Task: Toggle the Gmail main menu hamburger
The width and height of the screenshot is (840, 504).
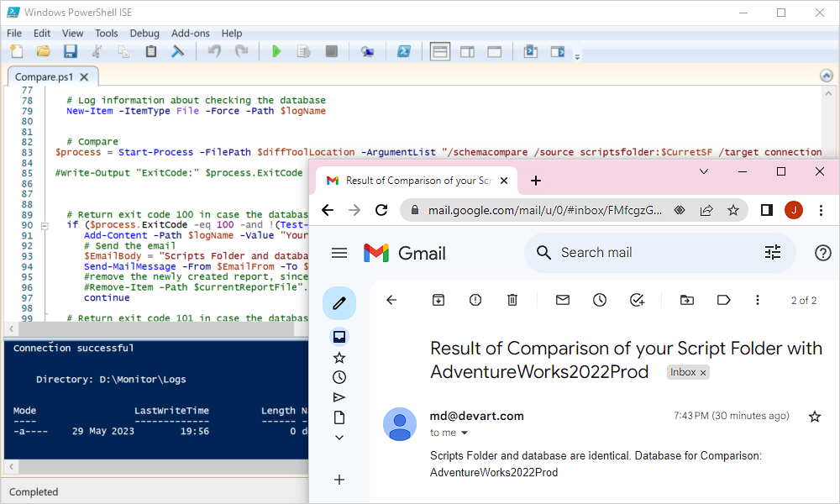Action: coord(339,253)
